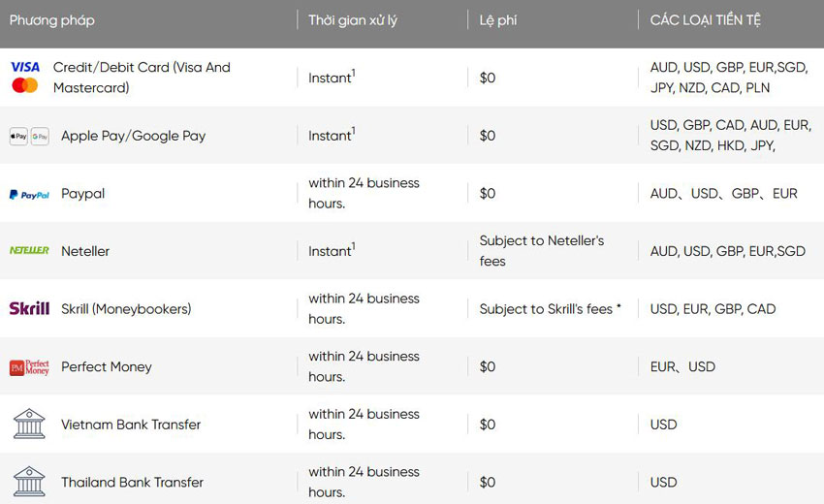824x504 pixels.
Task: Click the Visa card logo
Action: click(x=25, y=67)
